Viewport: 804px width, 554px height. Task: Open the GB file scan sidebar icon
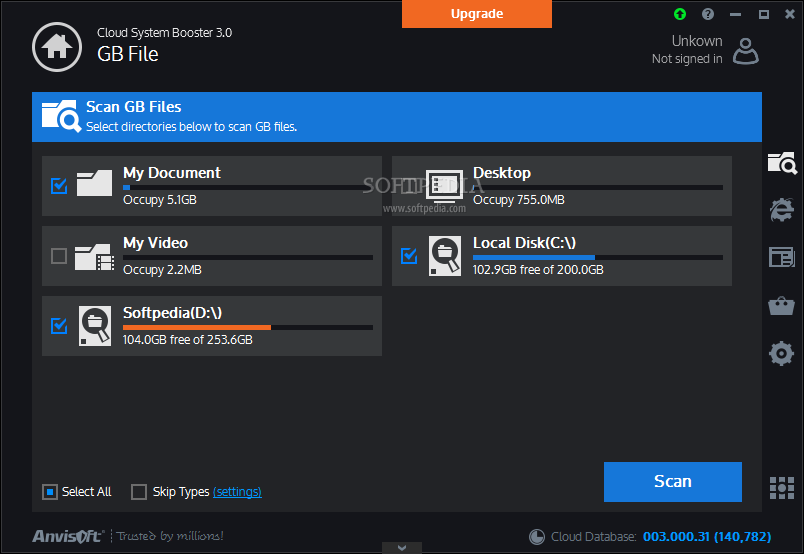point(782,164)
